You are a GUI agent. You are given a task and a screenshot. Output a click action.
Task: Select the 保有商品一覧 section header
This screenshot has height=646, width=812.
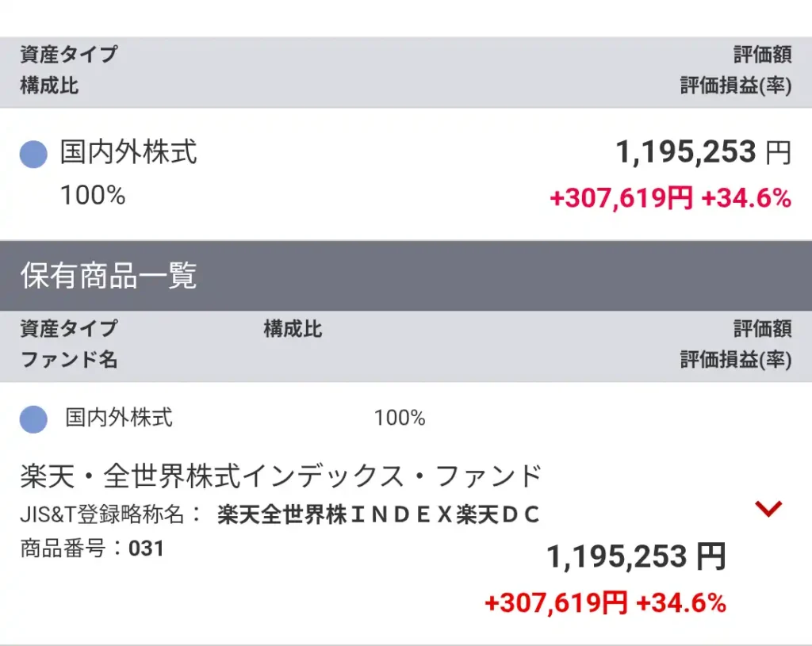coord(108,275)
